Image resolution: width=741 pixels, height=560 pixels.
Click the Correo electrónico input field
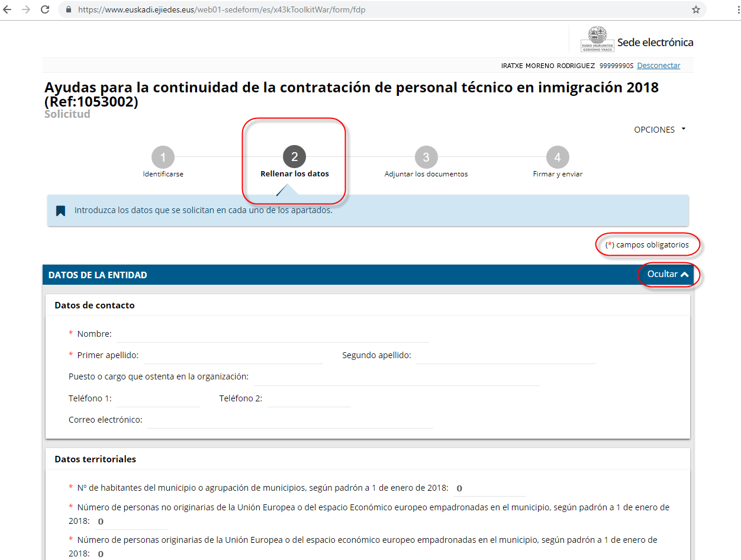289,420
